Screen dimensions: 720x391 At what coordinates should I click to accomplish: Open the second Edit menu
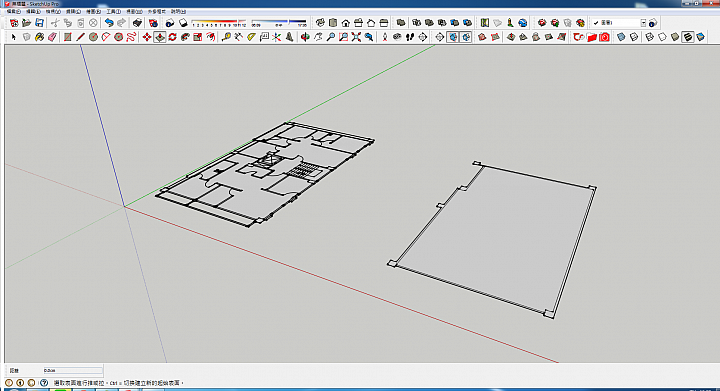click(33, 11)
